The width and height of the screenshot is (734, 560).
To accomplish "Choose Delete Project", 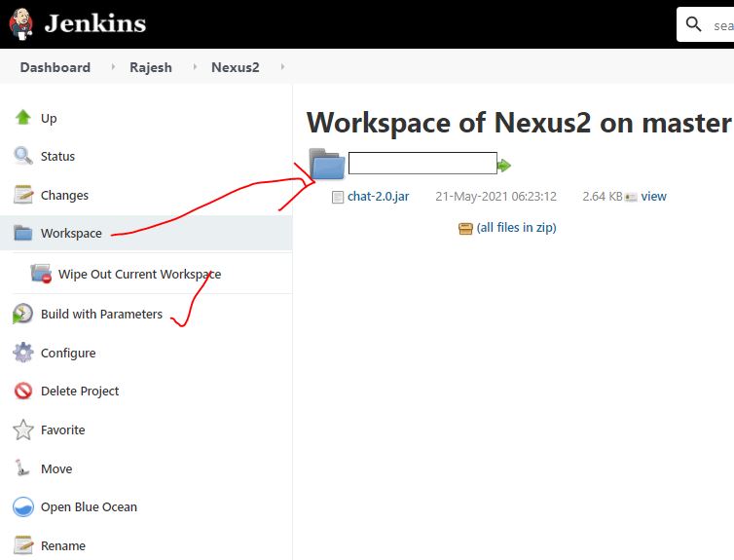I will click(80, 391).
